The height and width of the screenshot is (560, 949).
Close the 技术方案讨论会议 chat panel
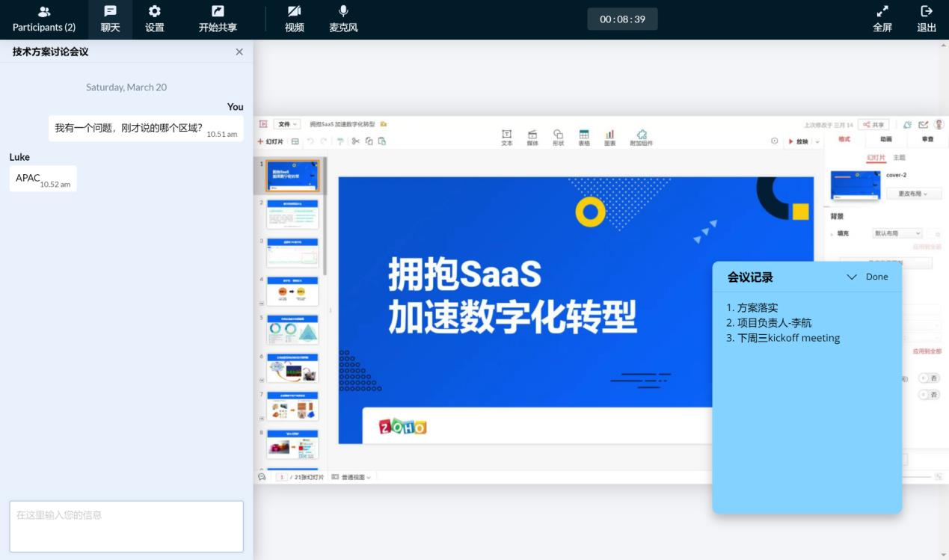[x=239, y=52]
